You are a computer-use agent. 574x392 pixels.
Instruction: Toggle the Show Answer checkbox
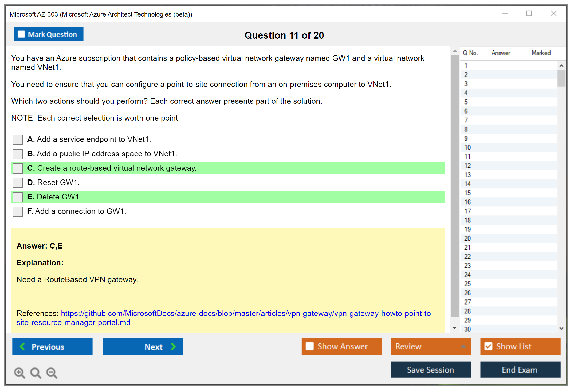click(310, 346)
